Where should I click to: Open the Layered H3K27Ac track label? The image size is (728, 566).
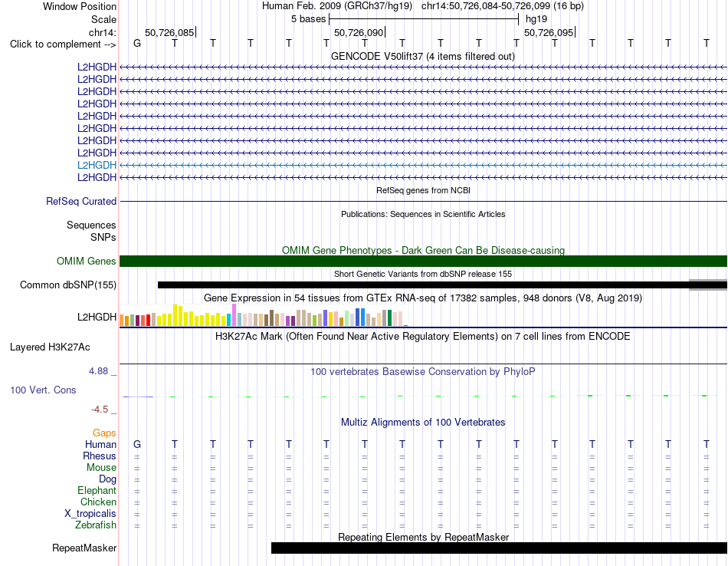pos(50,347)
